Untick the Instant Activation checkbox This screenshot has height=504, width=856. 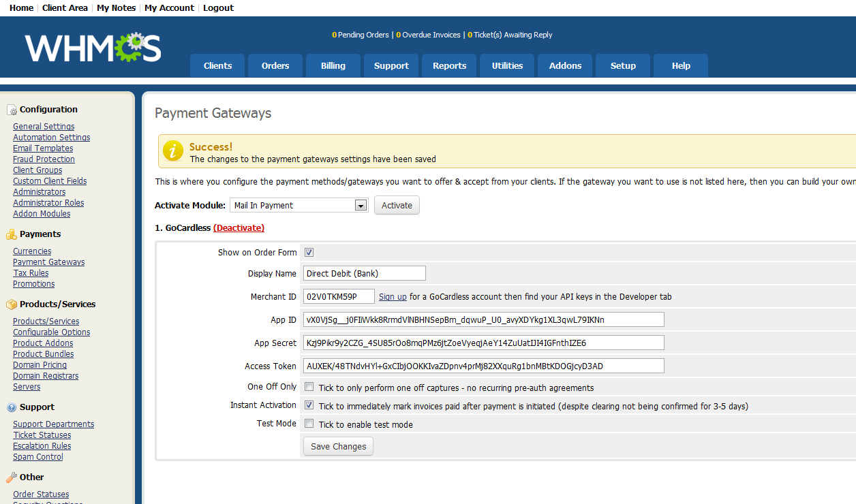click(x=309, y=405)
